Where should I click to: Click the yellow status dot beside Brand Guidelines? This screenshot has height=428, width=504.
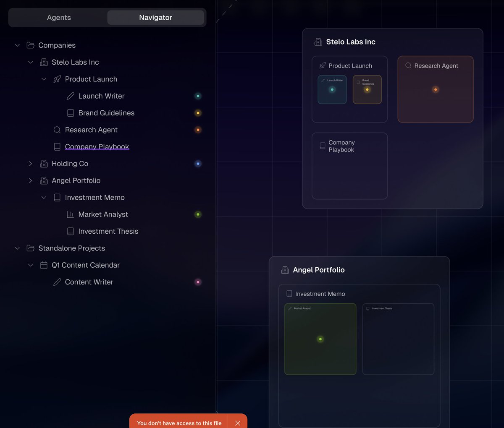(x=198, y=113)
